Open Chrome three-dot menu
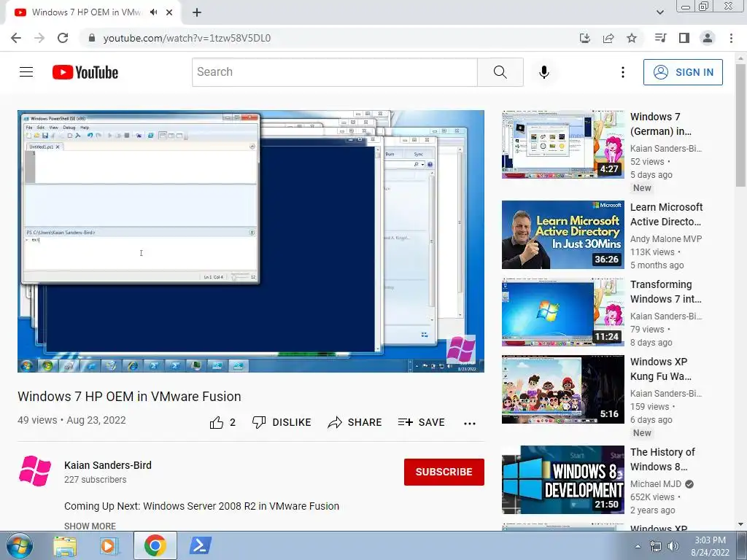This screenshot has height=560, width=747. point(731,38)
